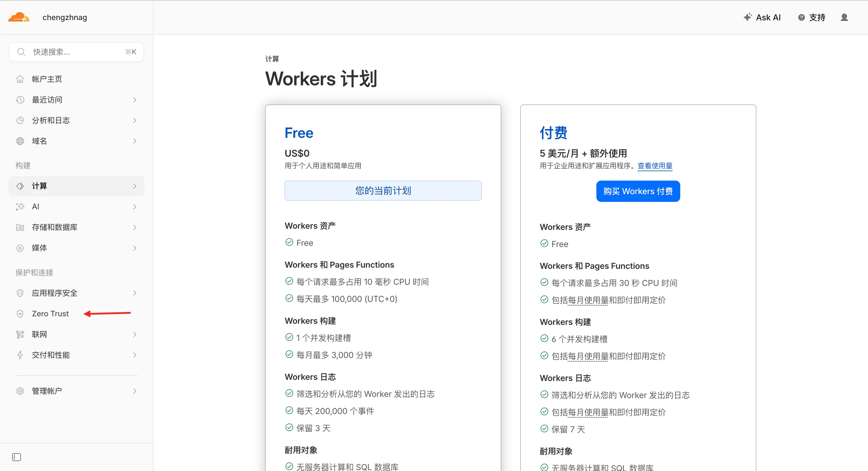Collapse sidebar using bottom panel icon
Viewport: 868px width, 471px height.
17,457
